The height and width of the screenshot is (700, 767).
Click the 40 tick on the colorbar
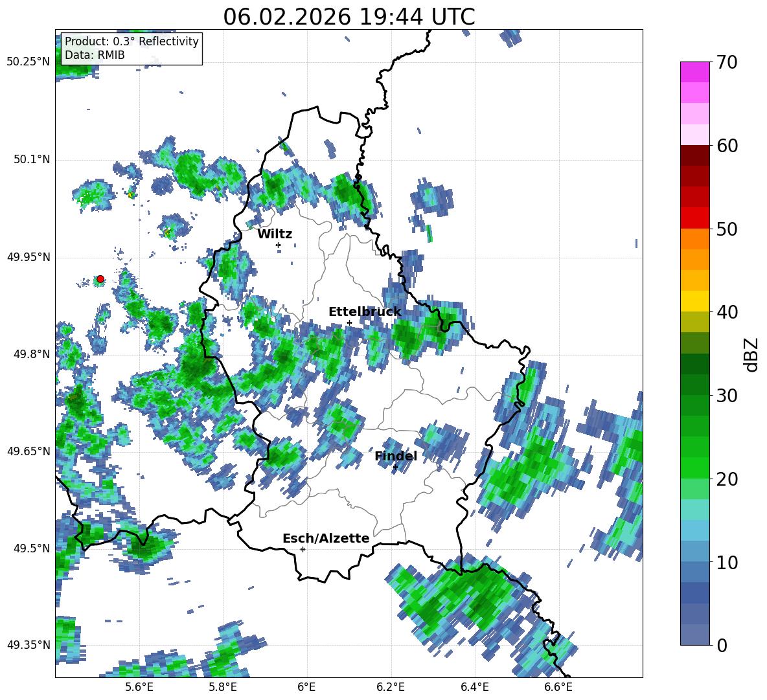[727, 312]
